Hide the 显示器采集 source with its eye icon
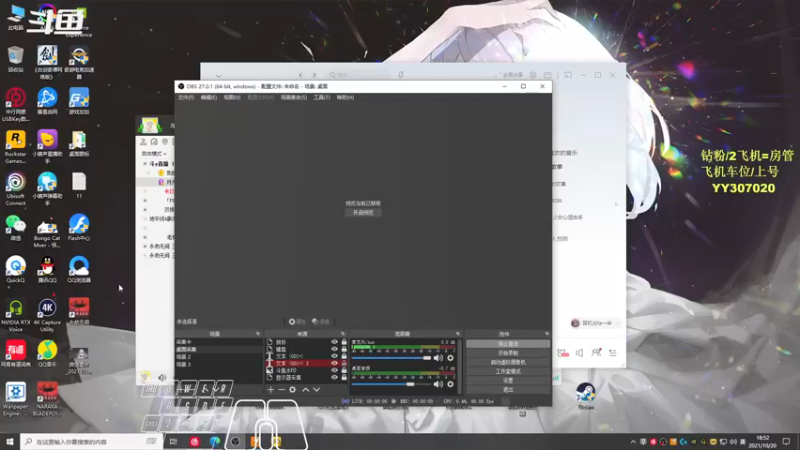This screenshot has width=800, height=450. click(334, 378)
